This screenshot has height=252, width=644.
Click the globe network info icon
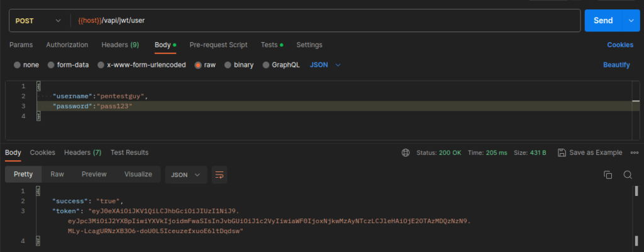[406, 152]
